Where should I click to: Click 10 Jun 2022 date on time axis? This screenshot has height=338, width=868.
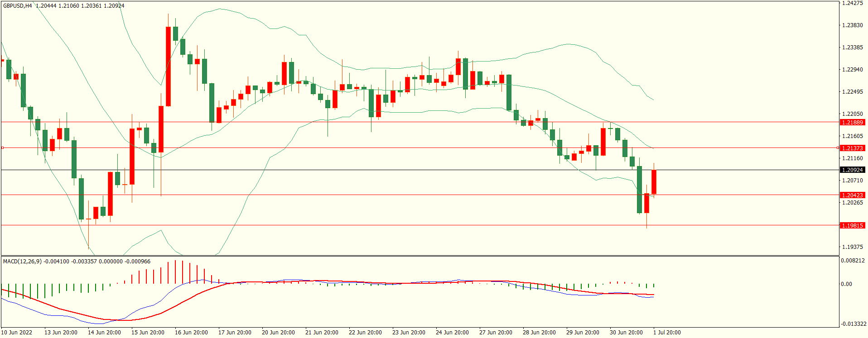pyautogui.click(x=17, y=333)
